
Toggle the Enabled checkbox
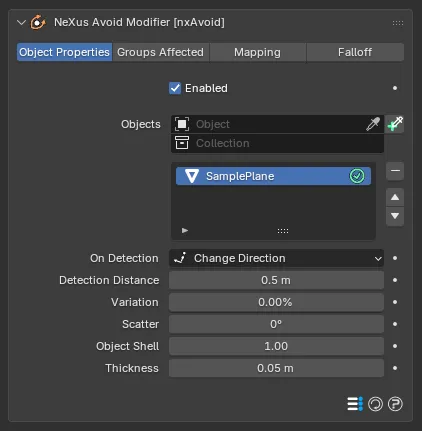175,88
